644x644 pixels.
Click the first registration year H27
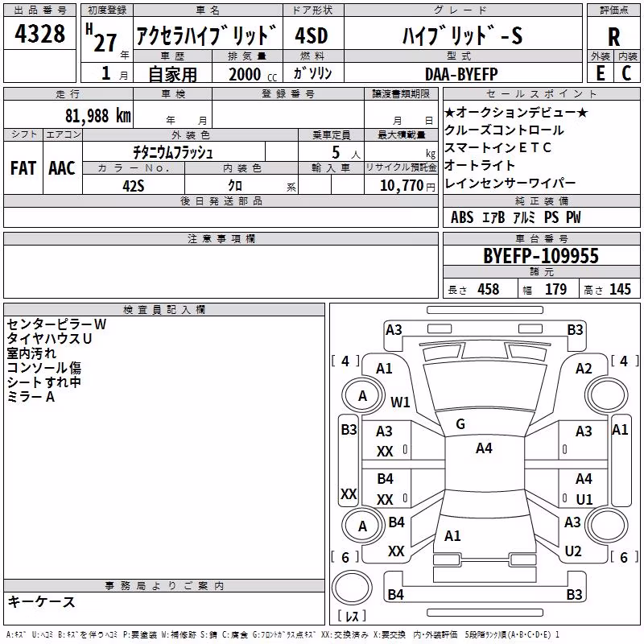[x=101, y=38]
